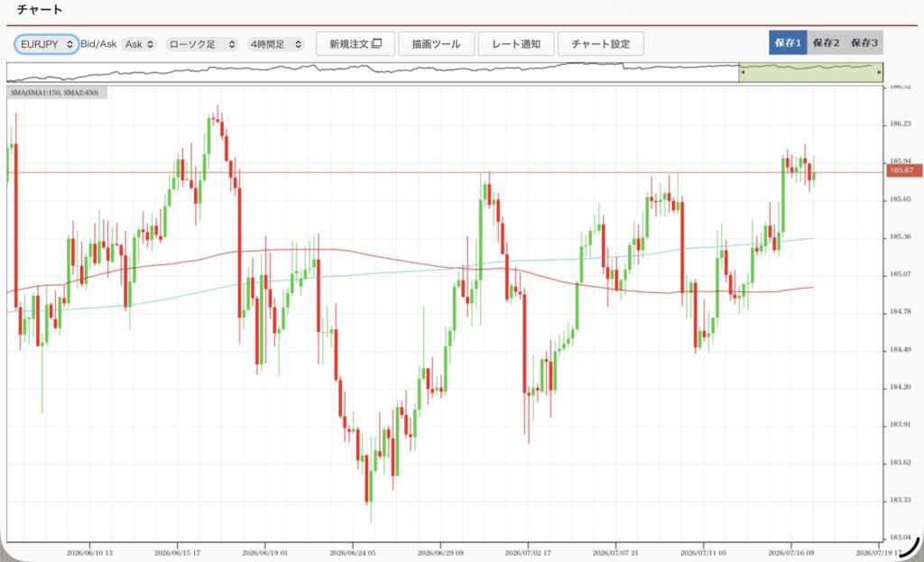Click the red 185.87 current price tag
Screen dimensions: 924x562
tap(904, 170)
